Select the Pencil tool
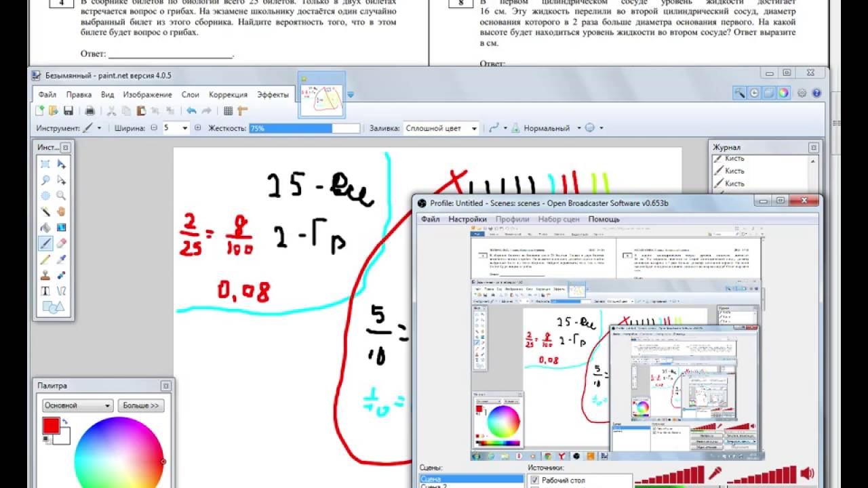The image size is (868, 488). (x=45, y=259)
